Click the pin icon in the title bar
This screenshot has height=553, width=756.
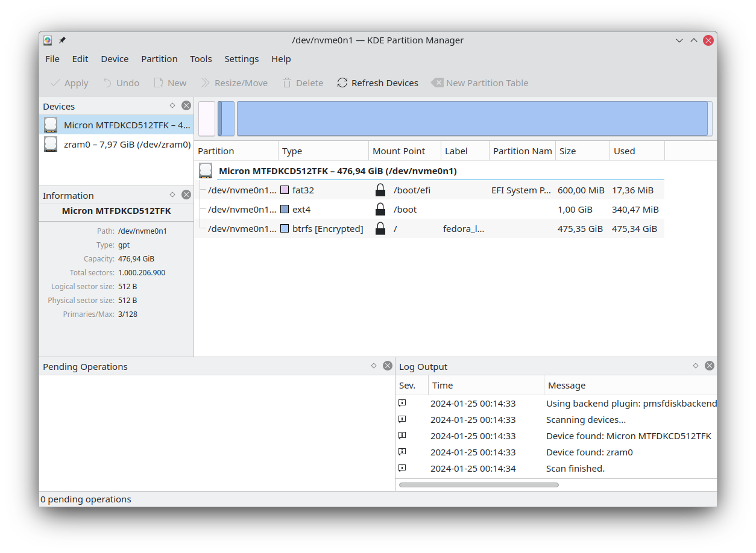[62, 40]
